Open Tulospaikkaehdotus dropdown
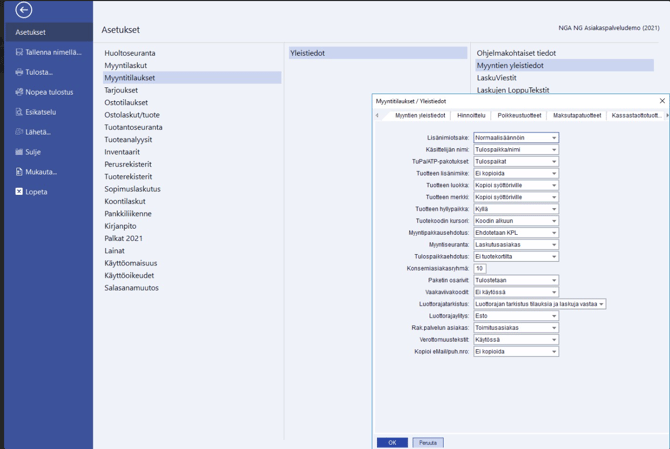The height and width of the screenshot is (449, 670). coord(516,256)
